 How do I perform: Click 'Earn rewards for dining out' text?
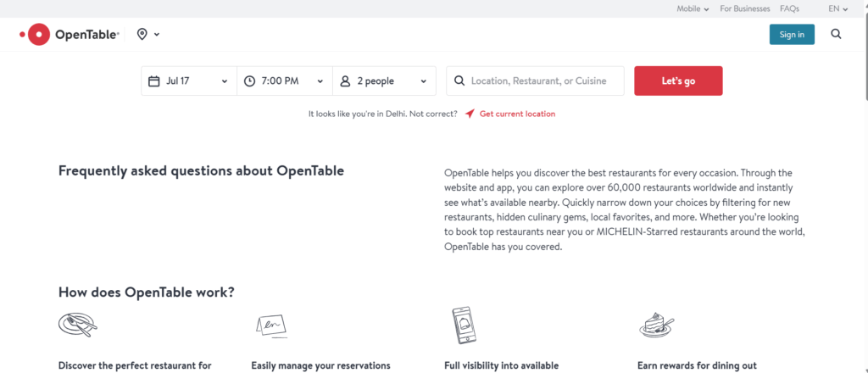pos(697,366)
